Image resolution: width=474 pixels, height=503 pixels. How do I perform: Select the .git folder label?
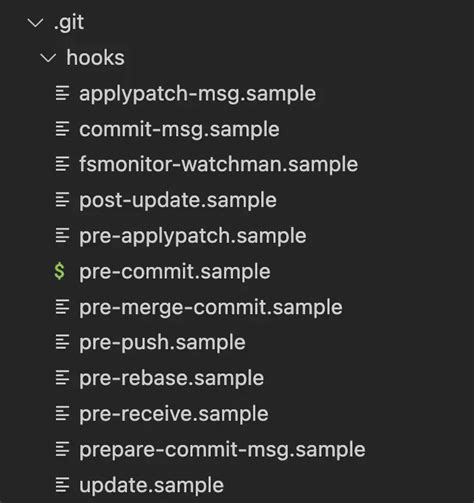69,23
